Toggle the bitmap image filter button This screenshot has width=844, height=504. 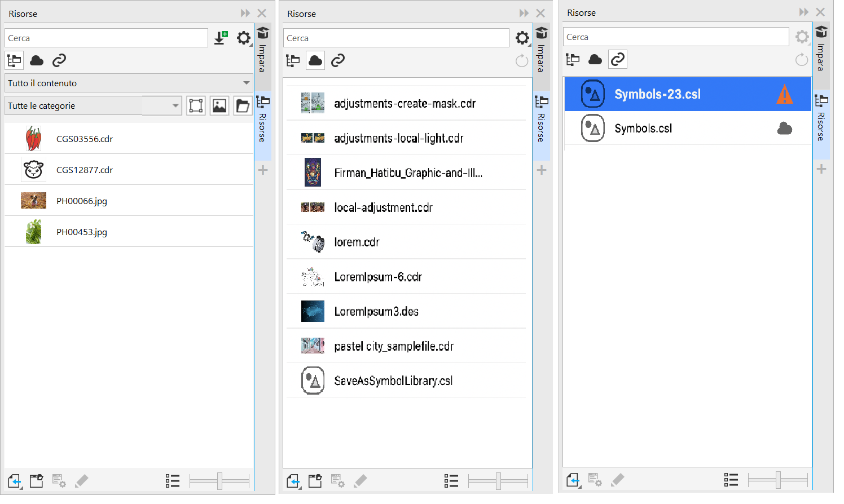click(x=219, y=106)
